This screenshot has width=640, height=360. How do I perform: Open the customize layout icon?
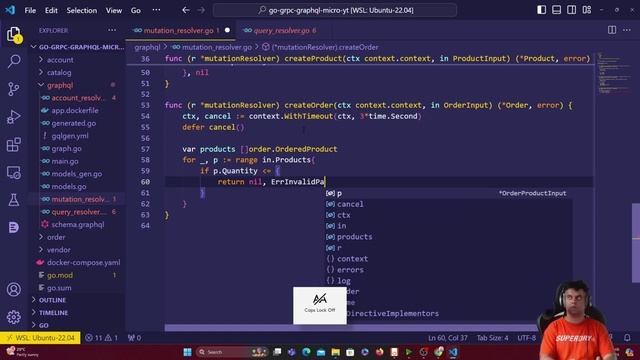587,10
